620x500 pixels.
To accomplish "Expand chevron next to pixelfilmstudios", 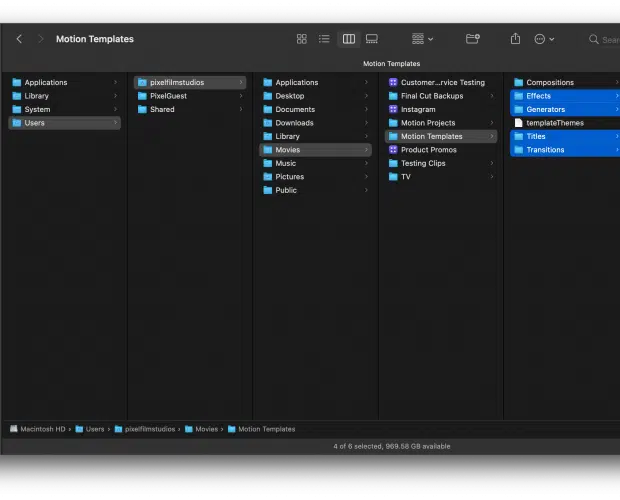I will coord(241,82).
